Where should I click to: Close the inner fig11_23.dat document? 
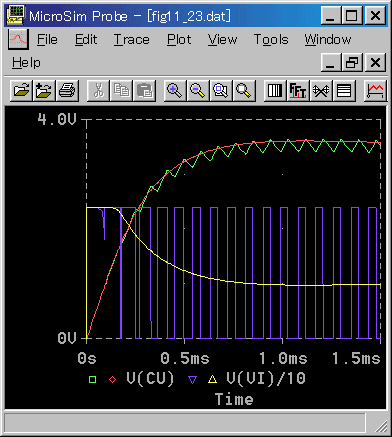click(376, 63)
